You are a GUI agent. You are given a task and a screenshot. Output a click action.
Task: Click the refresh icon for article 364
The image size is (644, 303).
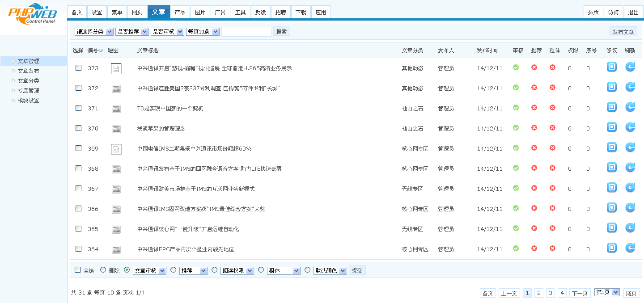[x=630, y=248]
